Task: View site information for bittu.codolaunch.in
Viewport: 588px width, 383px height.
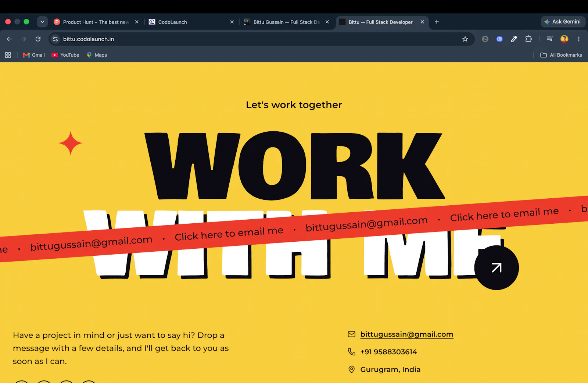Action: (55, 39)
